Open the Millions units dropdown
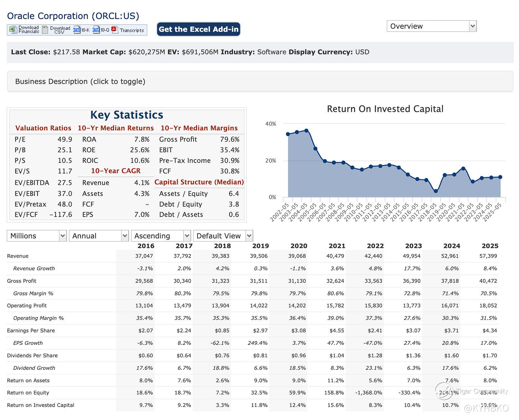Screen dimensions: 519x420 coord(37,236)
